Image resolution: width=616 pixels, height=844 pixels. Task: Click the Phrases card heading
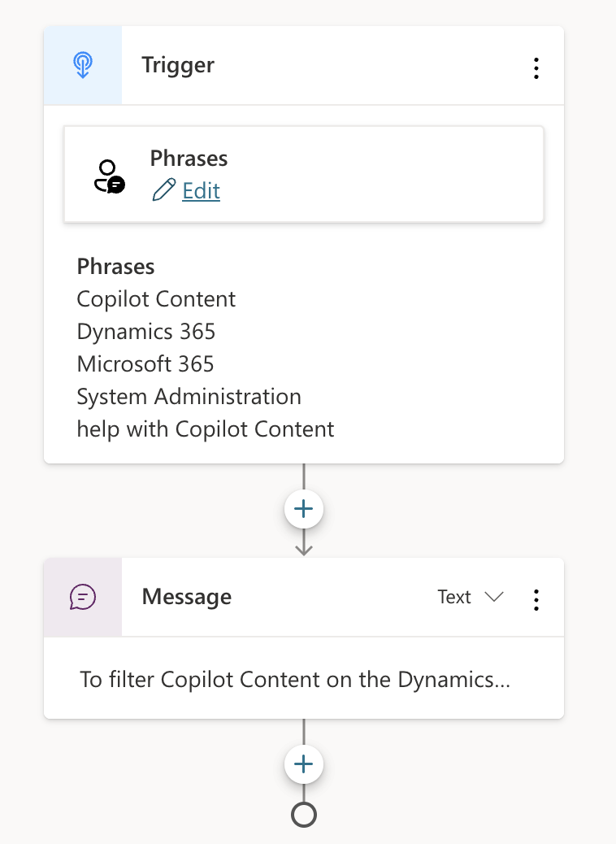coord(189,159)
